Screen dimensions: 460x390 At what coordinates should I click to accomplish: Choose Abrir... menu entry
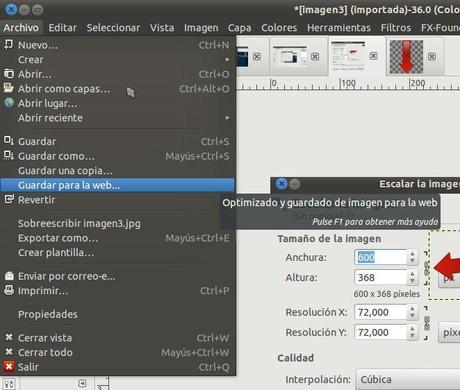pyautogui.click(x=117, y=74)
